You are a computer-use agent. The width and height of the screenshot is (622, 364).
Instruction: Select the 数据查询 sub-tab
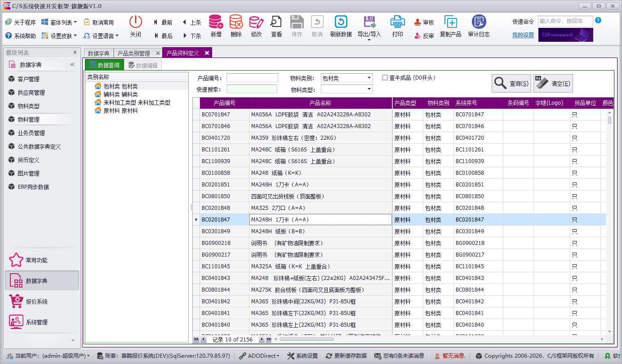[x=104, y=65]
